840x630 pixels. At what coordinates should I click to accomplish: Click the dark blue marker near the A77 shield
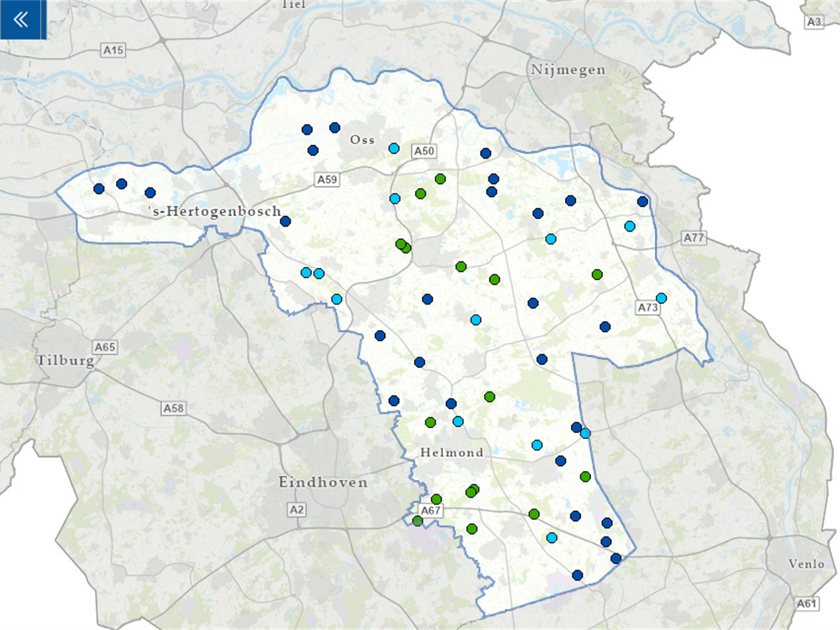[x=641, y=201]
